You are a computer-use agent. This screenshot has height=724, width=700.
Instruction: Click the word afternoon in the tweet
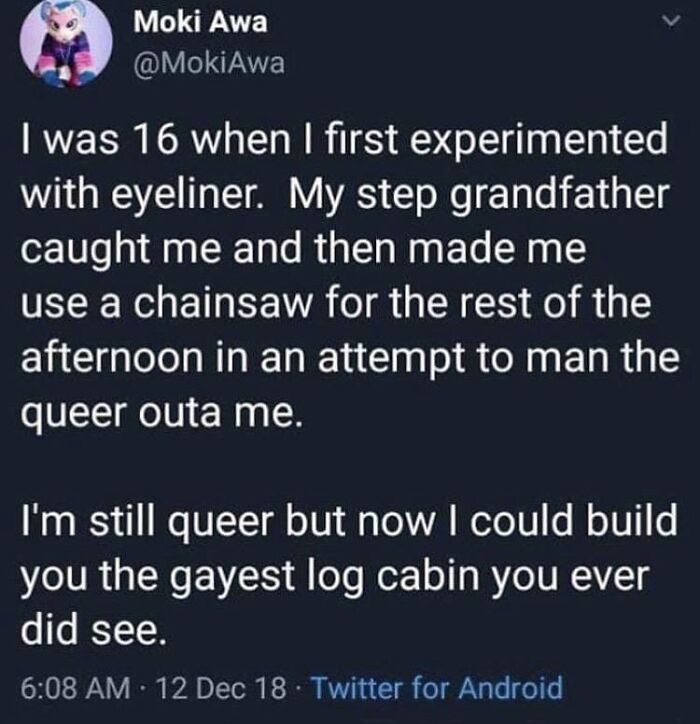pyautogui.click(x=111, y=358)
